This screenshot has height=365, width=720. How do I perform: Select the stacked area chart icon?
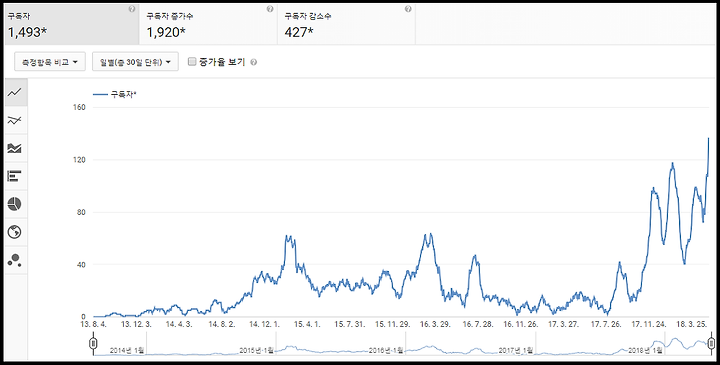point(15,148)
